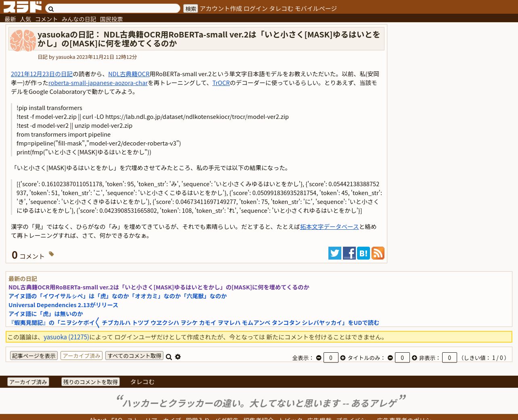Click the 非表示 value field
Image resolution: width=518 pixels, height=420 pixels.
click(449, 358)
